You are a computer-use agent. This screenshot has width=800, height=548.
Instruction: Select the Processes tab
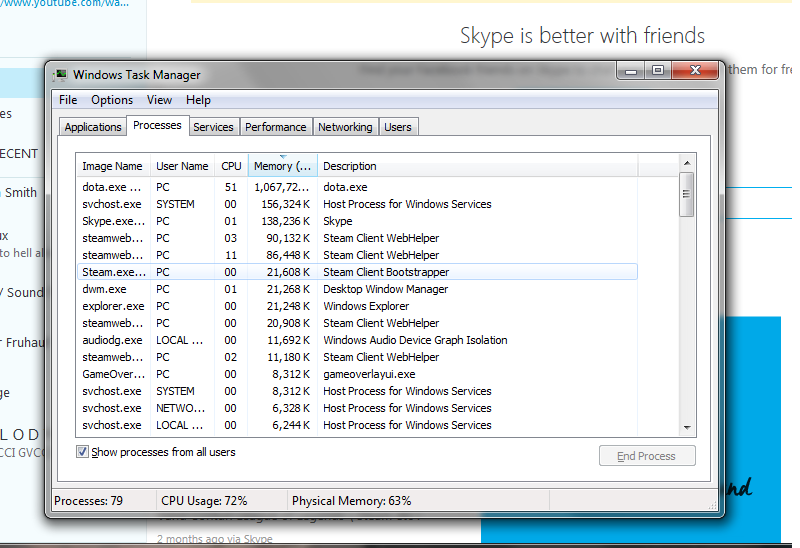[x=157, y=126]
